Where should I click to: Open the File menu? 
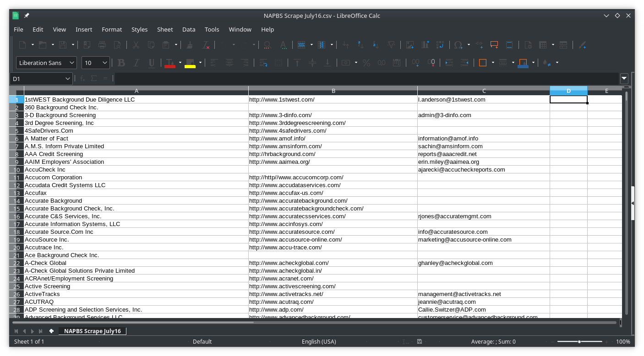pos(18,29)
